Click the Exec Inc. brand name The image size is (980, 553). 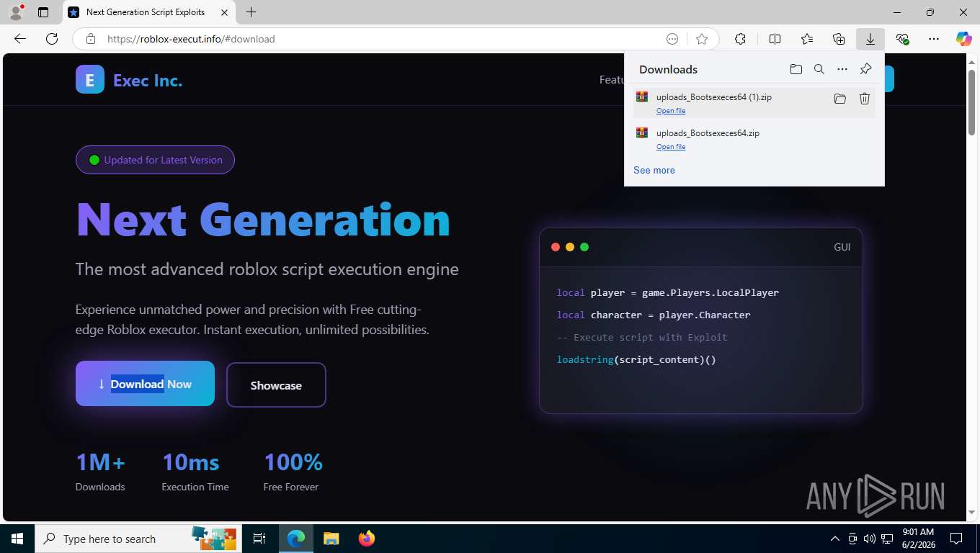148,81
